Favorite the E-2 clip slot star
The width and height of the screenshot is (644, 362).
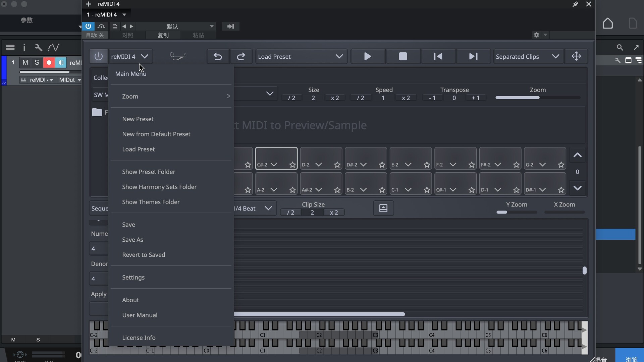(x=427, y=165)
